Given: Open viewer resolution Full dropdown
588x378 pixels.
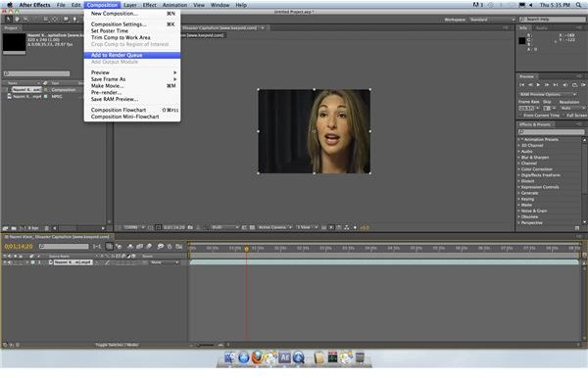Looking at the screenshot, I should pyautogui.click(x=224, y=228).
